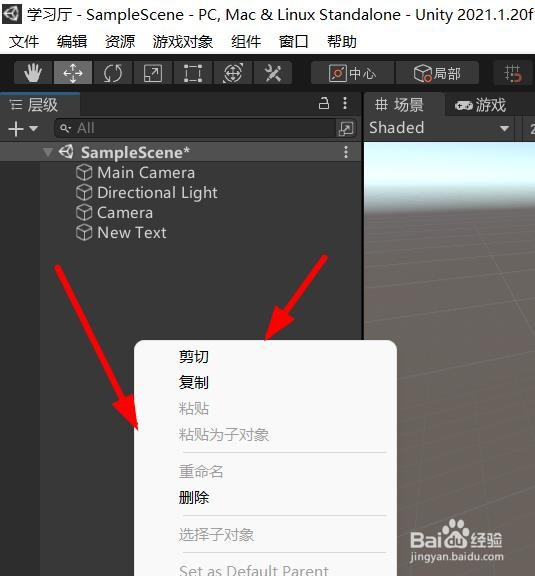Open the custom editor tools
The image size is (535, 576).
(x=273, y=73)
